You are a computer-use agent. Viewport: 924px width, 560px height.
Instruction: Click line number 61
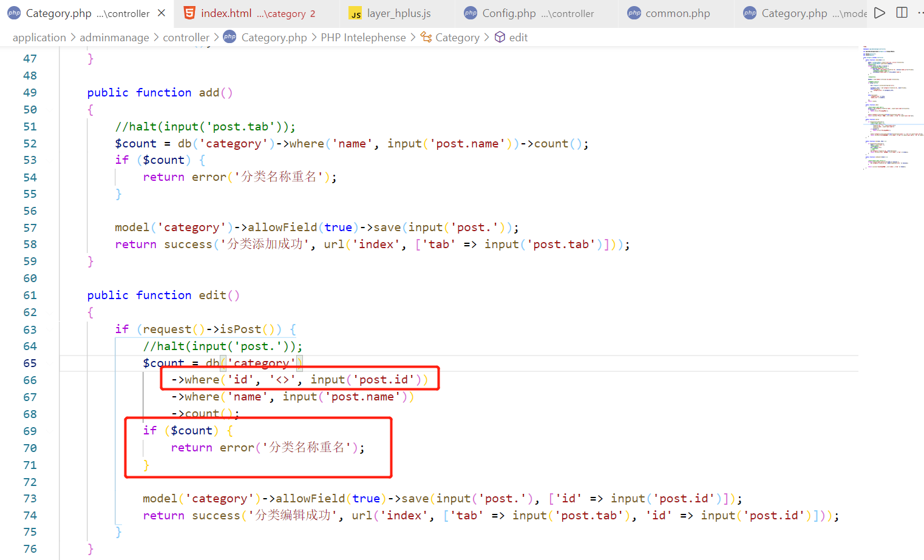30,295
